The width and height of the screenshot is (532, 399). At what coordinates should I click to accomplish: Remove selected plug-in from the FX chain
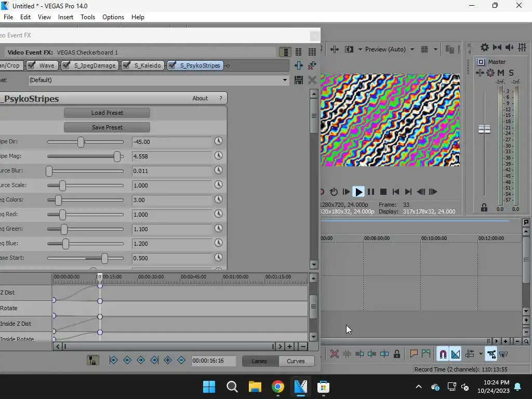312,65
